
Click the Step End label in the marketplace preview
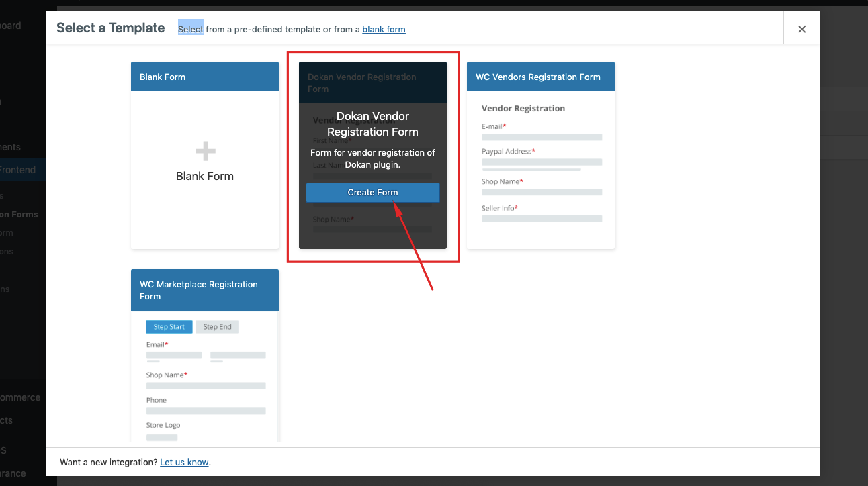click(x=217, y=327)
